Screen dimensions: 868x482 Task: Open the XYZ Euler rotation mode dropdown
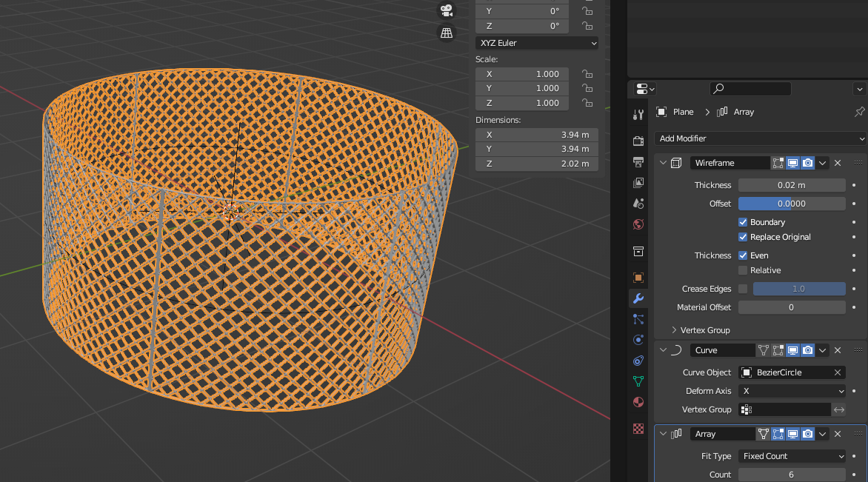pyautogui.click(x=537, y=43)
